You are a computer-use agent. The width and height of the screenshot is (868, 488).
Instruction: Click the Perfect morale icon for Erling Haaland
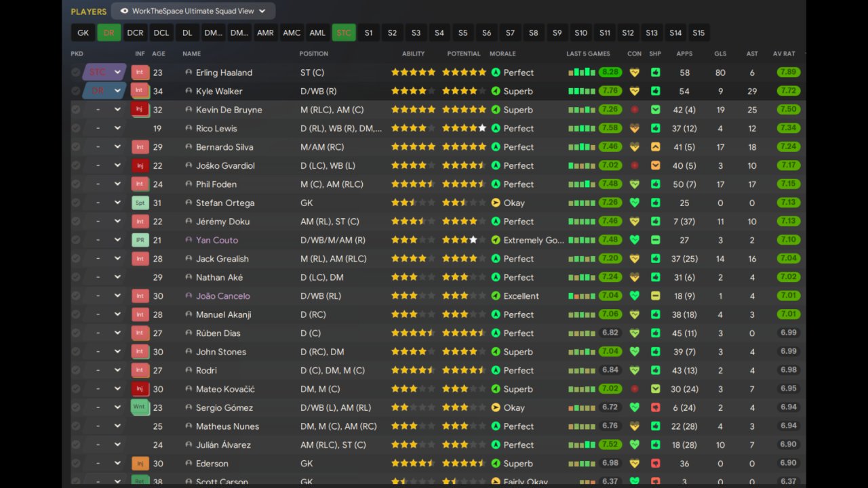coord(496,73)
